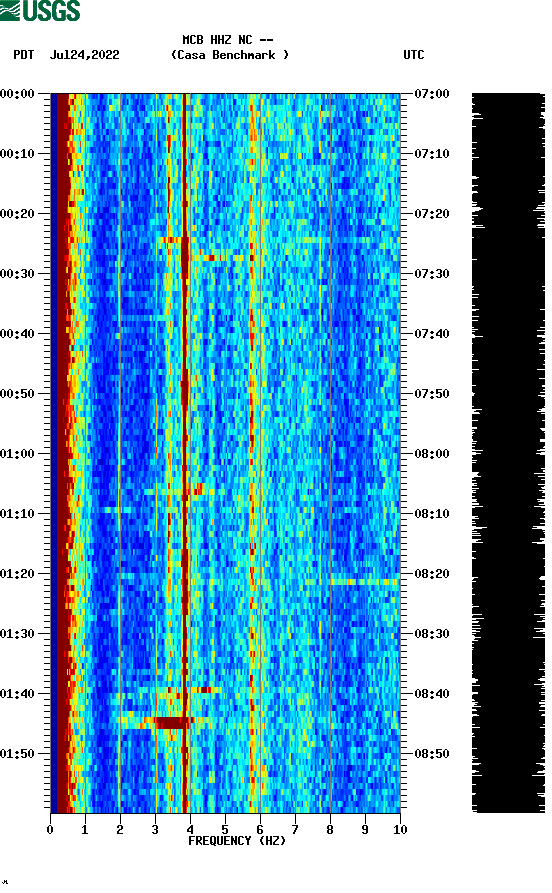
Task: Click the '01:20' PDT time label
Action: [x=17, y=574]
